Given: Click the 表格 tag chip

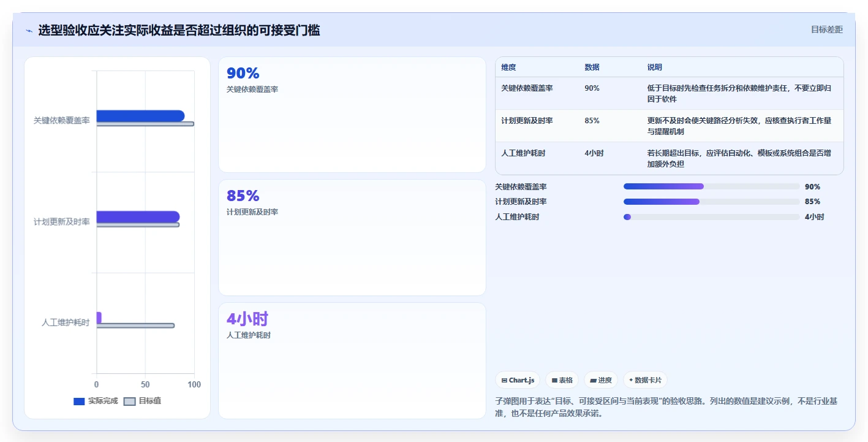Looking at the screenshot, I should click(562, 380).
